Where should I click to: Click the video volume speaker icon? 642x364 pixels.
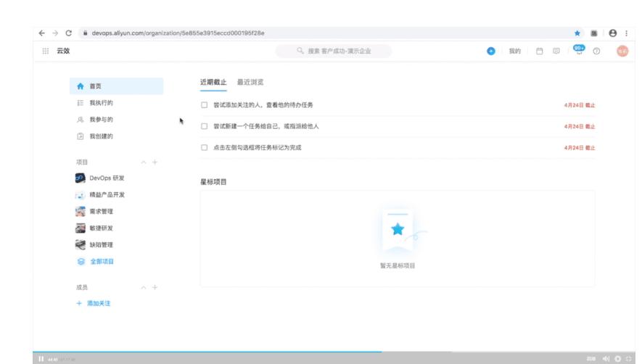point(606,359)
